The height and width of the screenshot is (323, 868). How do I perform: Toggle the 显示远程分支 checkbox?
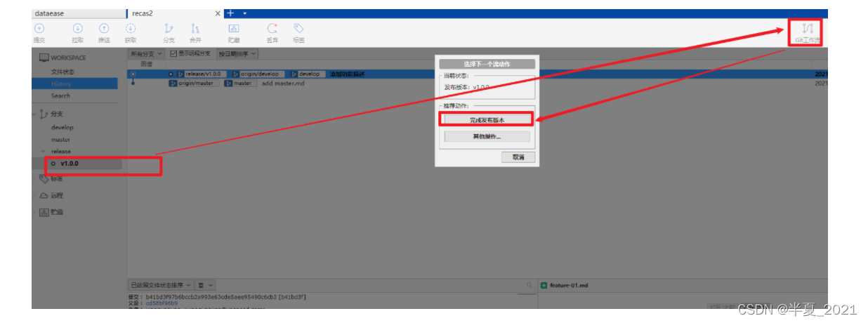tap(174, 54)
